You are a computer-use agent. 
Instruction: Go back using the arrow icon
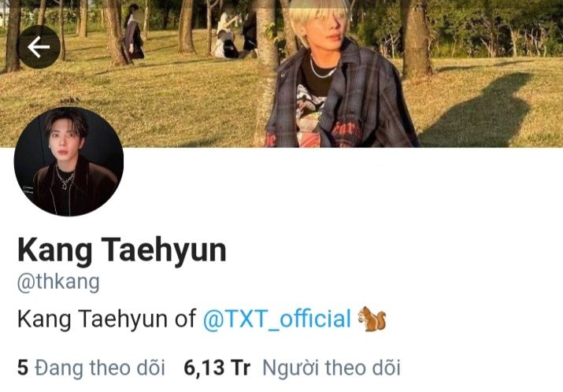[39, 46]
